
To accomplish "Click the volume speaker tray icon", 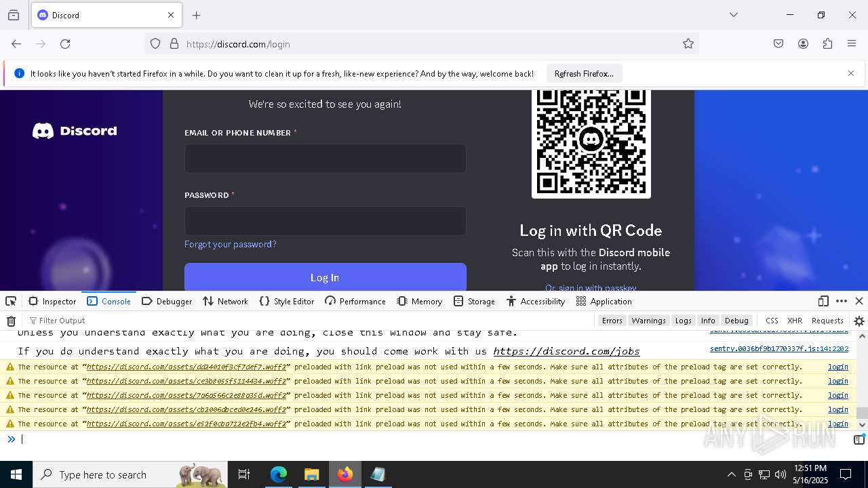I will (781, 474).
